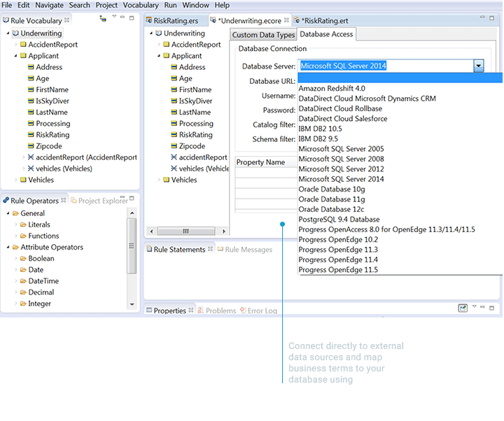This screenshot has height=421, width=504.
Task: Switch to the Rule Messages tab
Action: click(245, 250)
